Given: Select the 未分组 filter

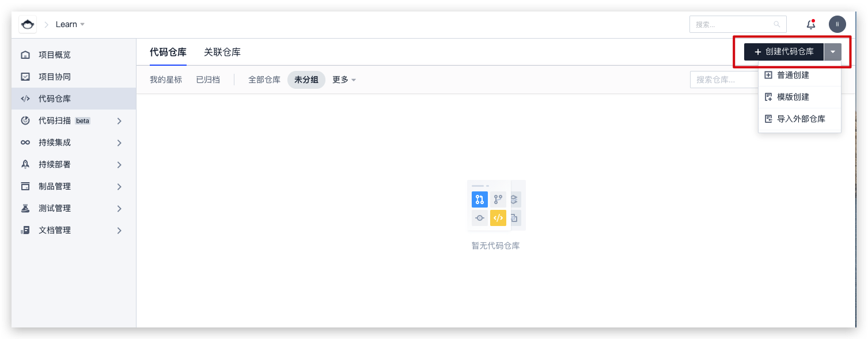Looking at the screenshot, I should tap(306, 80).
